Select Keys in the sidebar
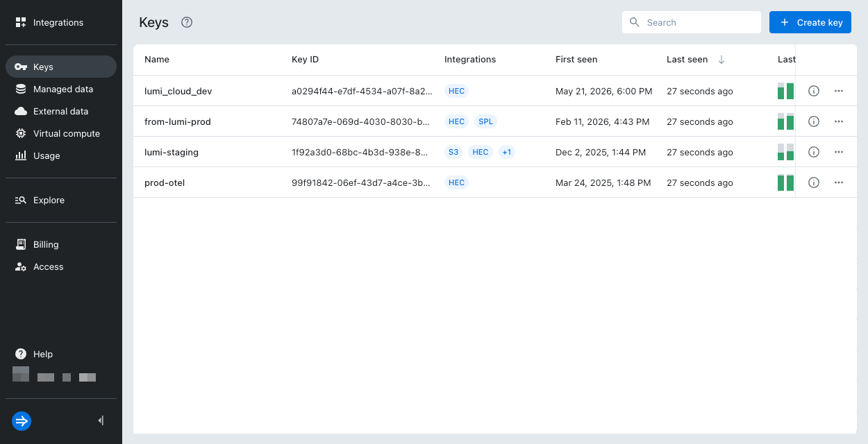The width and height of the screenshot is (868, 444). pos(61,67)
